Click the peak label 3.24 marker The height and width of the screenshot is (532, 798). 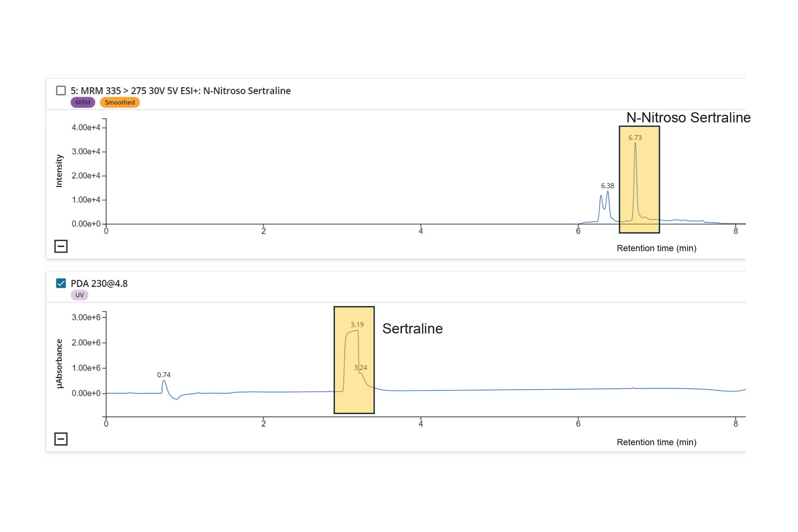(x=360, y=367)
